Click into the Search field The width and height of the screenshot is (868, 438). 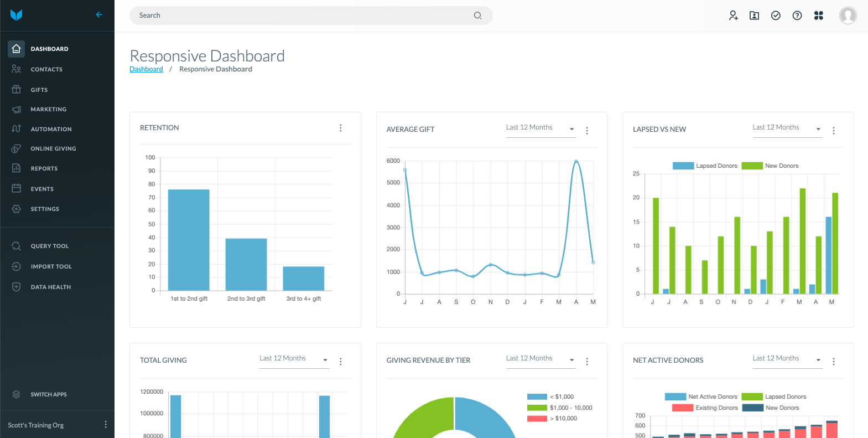coord(311,16)
